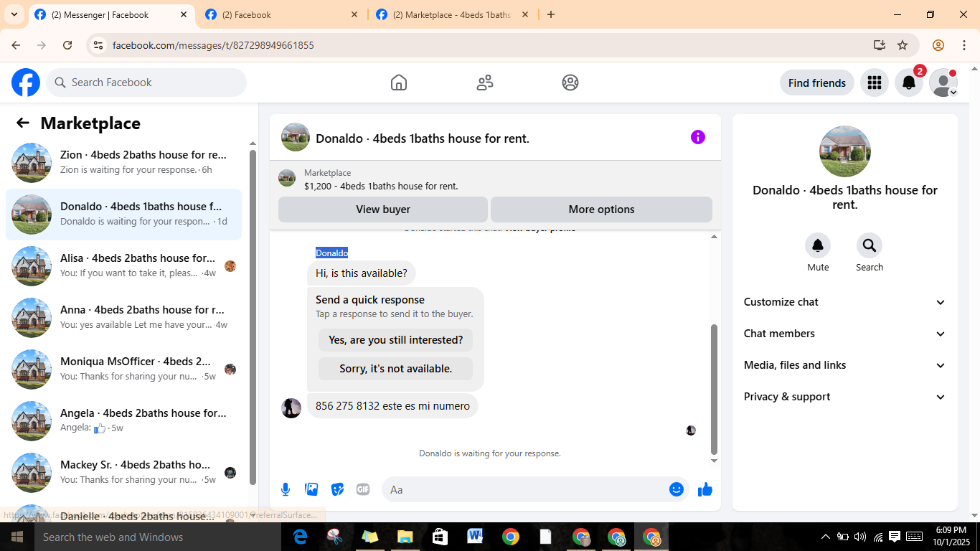Reload the page in Chrome
Image resolution: width=980 pixels, height=551 pixels.
click(x=67, y=45)
